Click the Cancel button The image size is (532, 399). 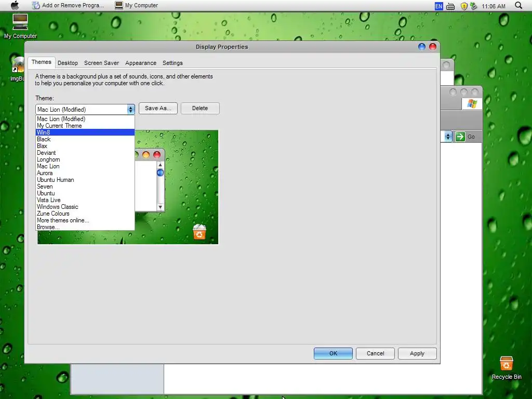tap(375, 353)
